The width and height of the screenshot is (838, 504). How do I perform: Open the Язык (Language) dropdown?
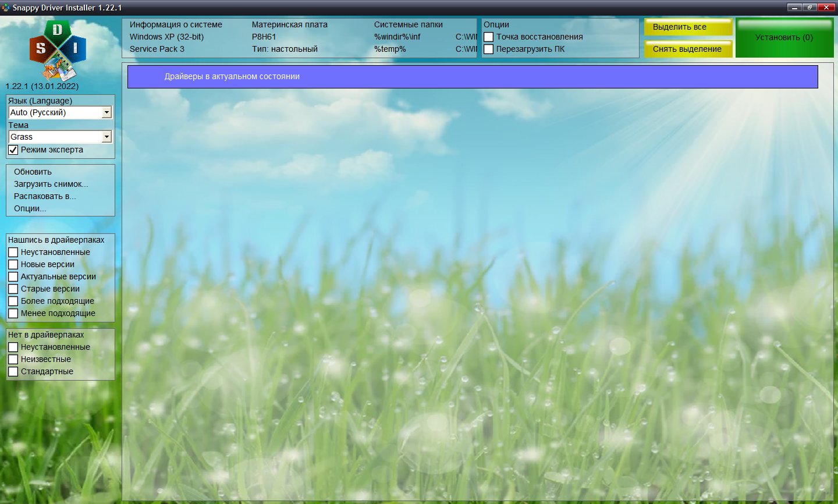(x=106, y=112)
